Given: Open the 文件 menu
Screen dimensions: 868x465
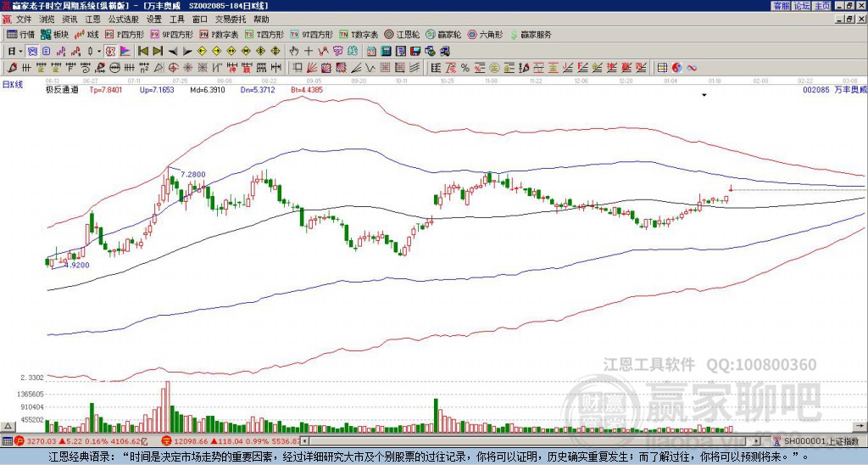Looking at the screenshot, I should click(24, 20).
